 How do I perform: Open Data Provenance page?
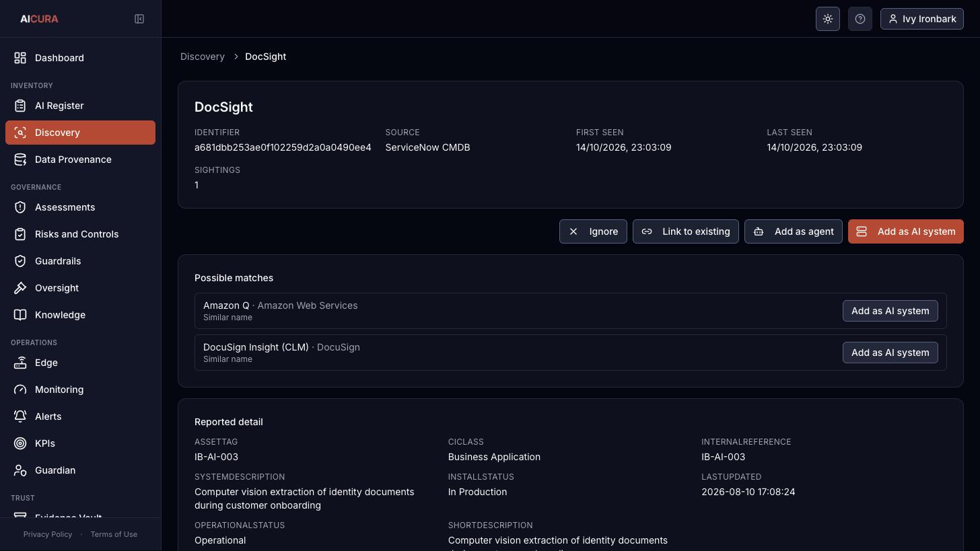click(x=80, y=159)
